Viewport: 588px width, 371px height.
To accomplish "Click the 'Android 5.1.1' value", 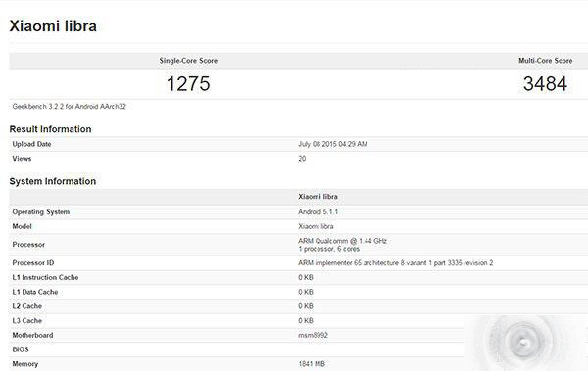I will point(318,212).
